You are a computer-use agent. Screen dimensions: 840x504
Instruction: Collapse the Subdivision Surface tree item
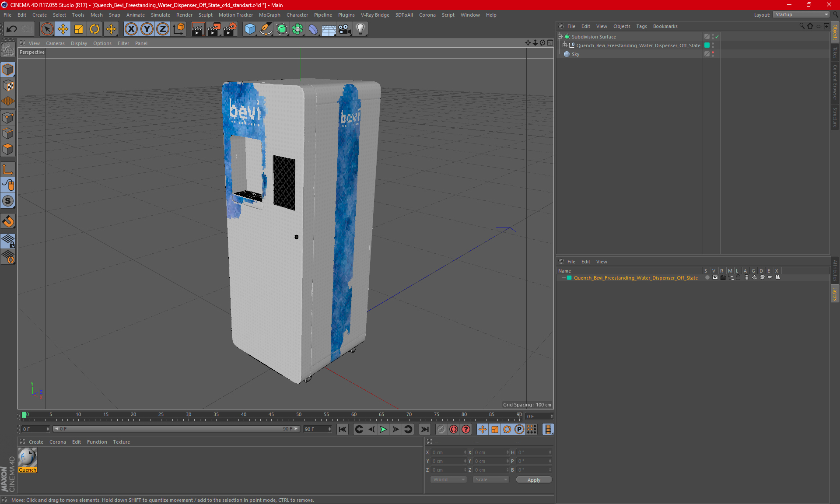click(560, 37)
